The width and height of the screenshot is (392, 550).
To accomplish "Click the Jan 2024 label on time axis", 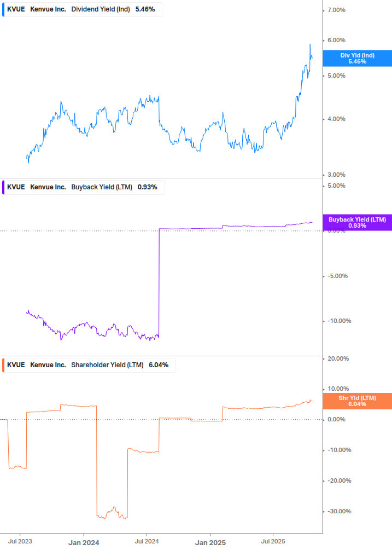I will tap(84, 542).
